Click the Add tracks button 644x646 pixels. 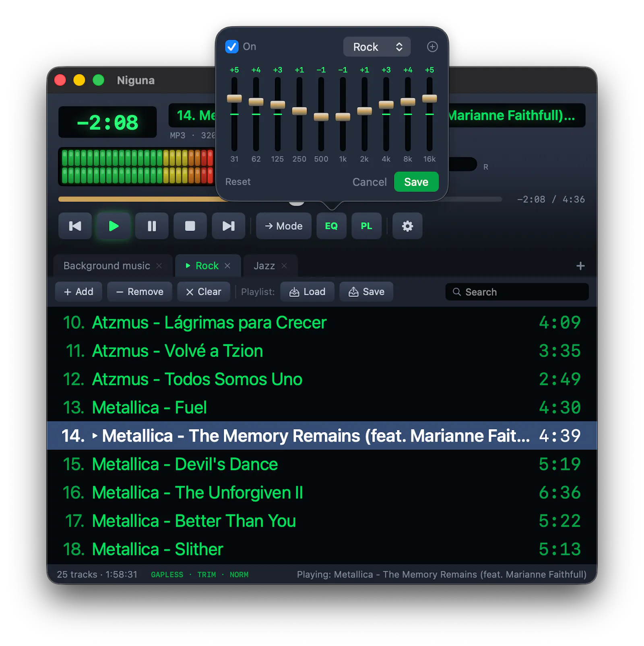[78, 292]
